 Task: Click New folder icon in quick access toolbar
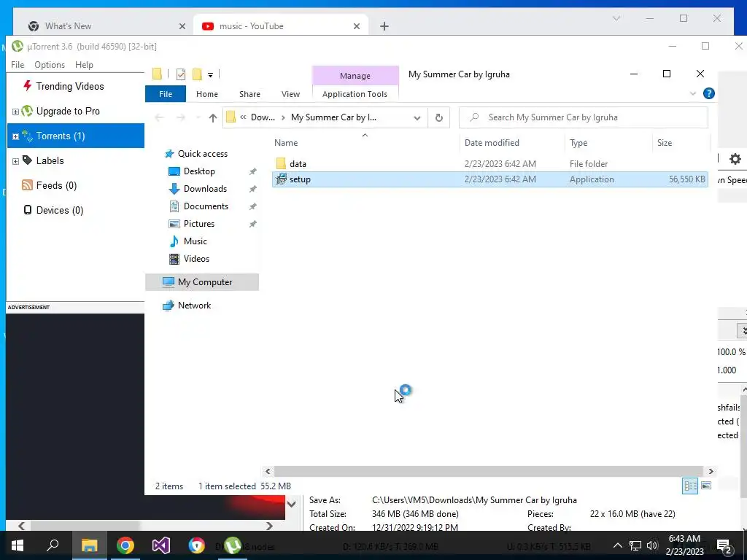197,74
